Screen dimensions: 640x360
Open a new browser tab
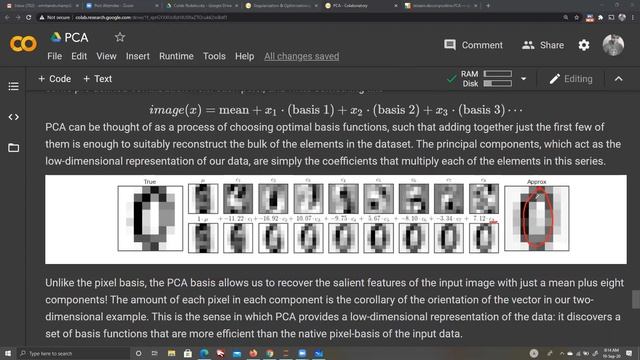click(x=488, y=6)
